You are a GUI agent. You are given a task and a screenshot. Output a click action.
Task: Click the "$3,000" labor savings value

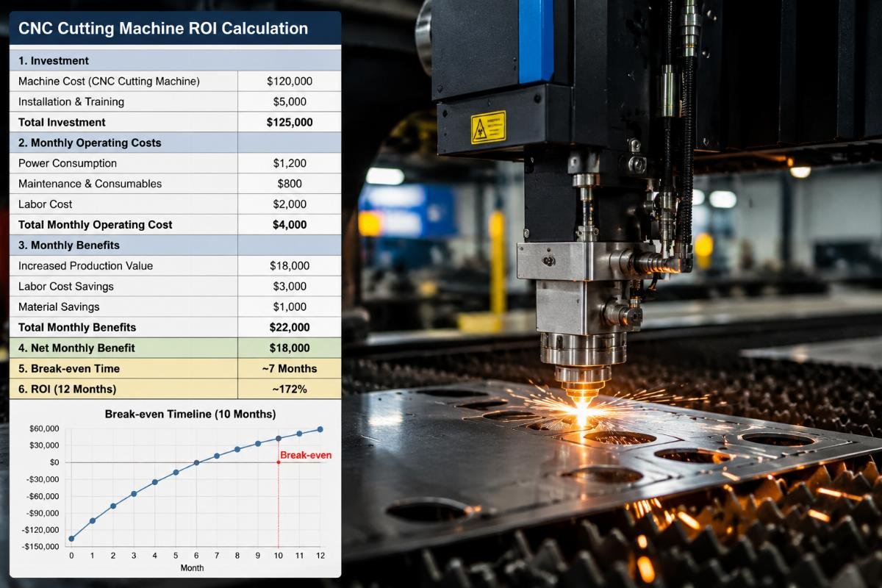tap(290, 287)
